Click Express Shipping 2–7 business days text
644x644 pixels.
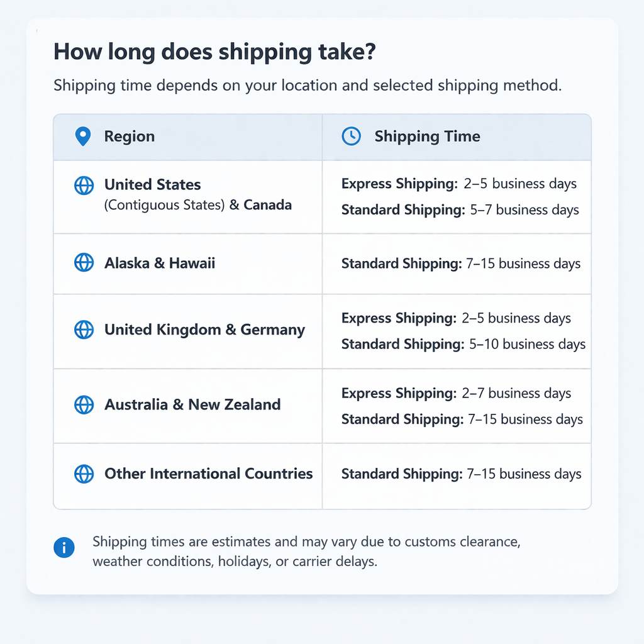click(x=456, y=393)
